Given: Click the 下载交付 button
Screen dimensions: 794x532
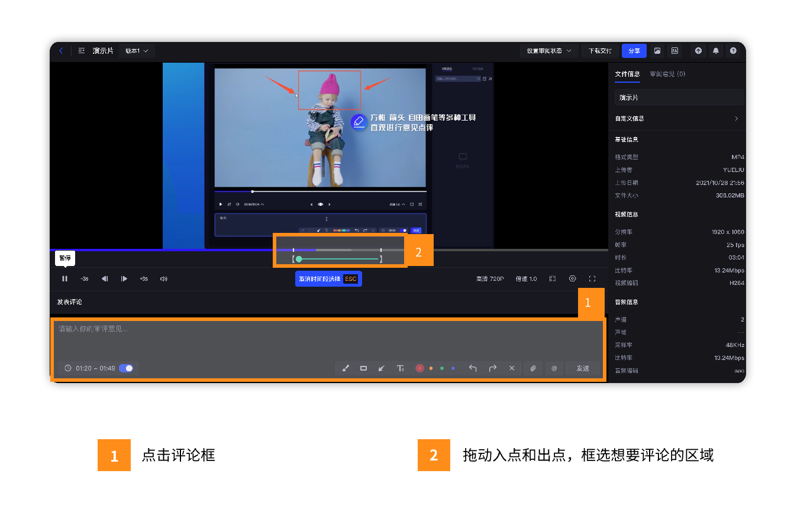Looking at the screenshot, I should [x=600, y=51].
